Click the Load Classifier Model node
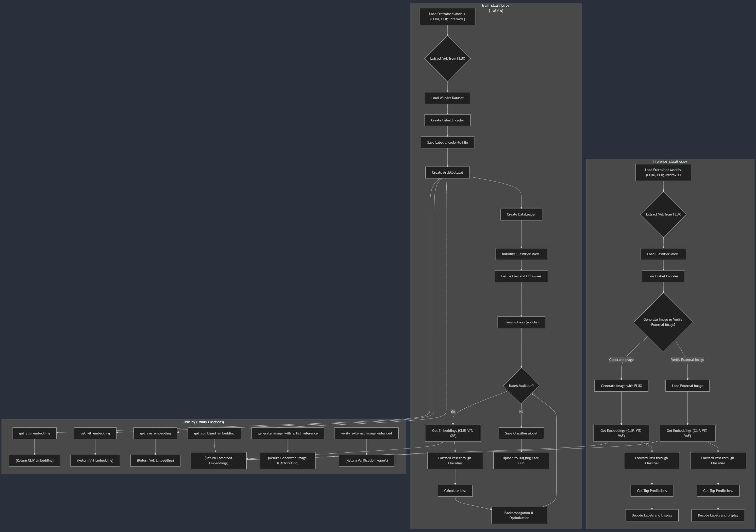756x532 pixels. pos(663,254)
